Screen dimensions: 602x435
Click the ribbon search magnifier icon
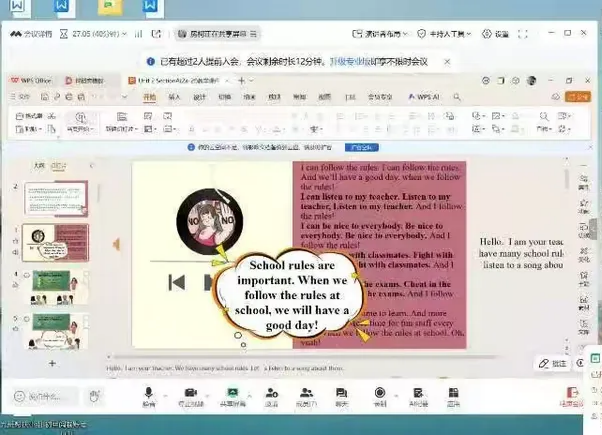click(x=456, y=97)
